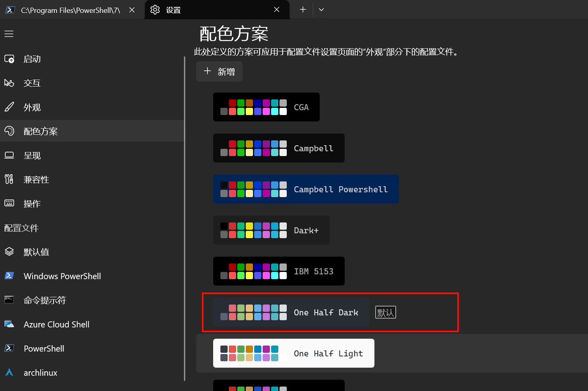The image size is (588, 391).
Task: Click the Defaults (默认值) layers icon
Action: click(x=9, y=252)
